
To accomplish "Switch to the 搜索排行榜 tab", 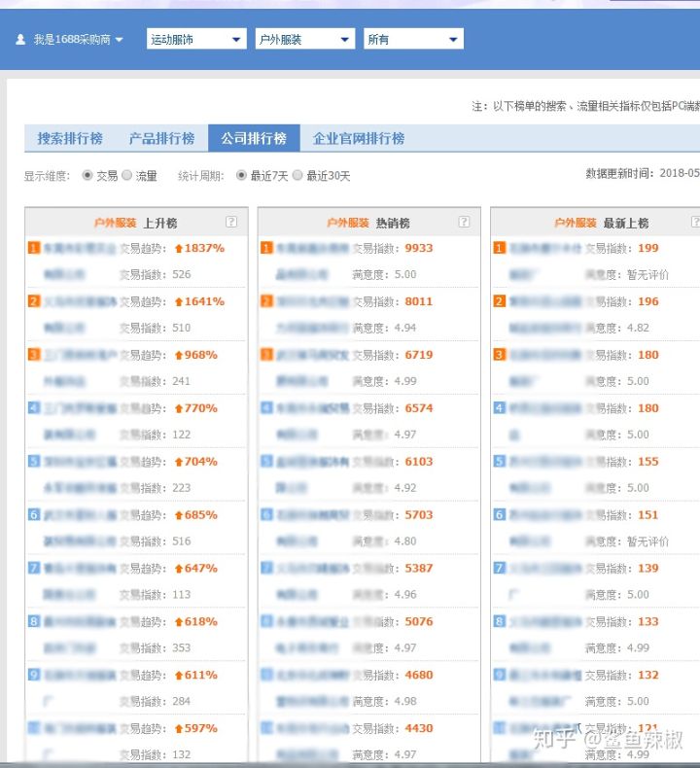I will pyautogui.click(x=70, y=138).
